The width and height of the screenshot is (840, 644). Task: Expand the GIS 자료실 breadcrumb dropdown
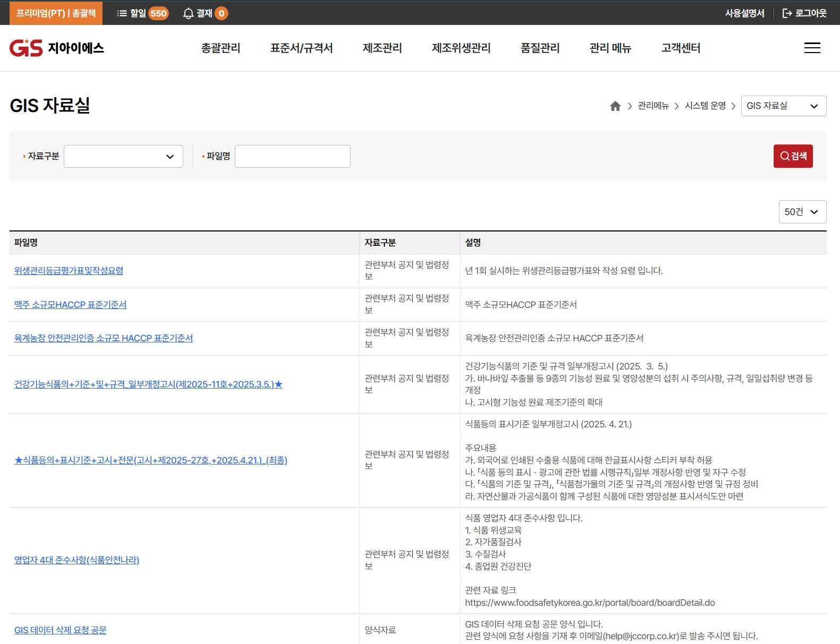click(783, 106)
